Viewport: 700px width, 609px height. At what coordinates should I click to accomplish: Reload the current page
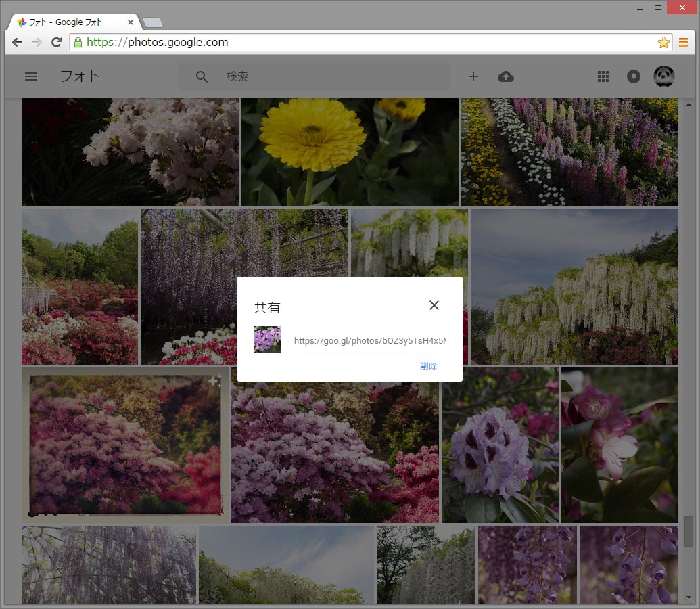[x=56, y=42]
